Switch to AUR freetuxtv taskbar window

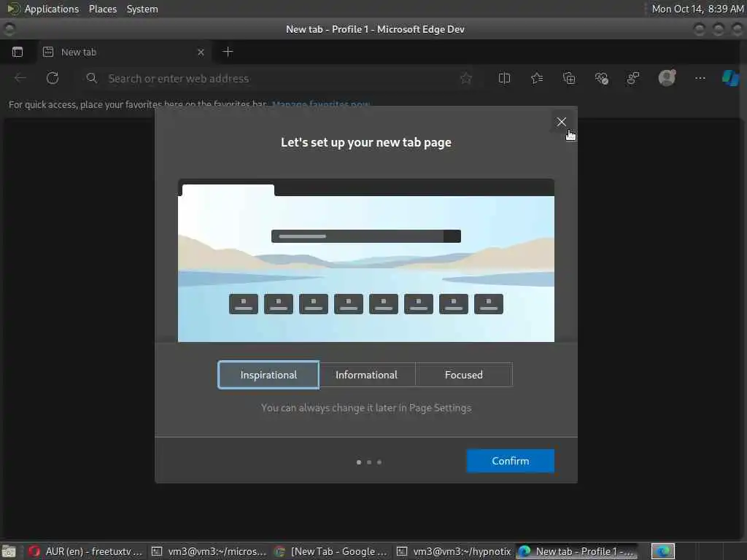pos(86,551)
